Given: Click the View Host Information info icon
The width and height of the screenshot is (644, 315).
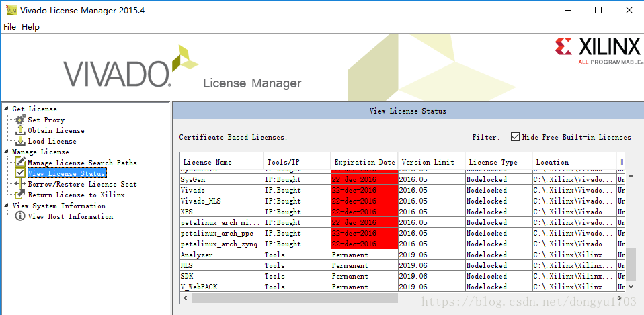Looking at the screenshot, I should [20, 216].
